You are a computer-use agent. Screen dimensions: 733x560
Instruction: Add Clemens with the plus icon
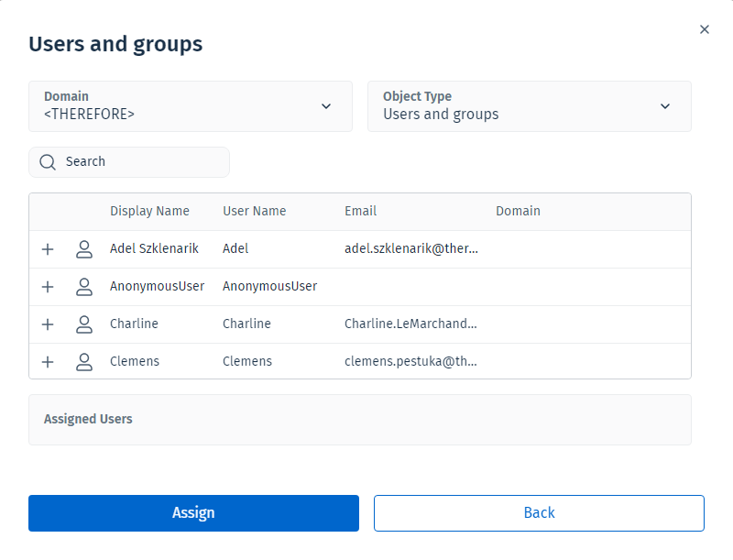(x=48, y=362)
